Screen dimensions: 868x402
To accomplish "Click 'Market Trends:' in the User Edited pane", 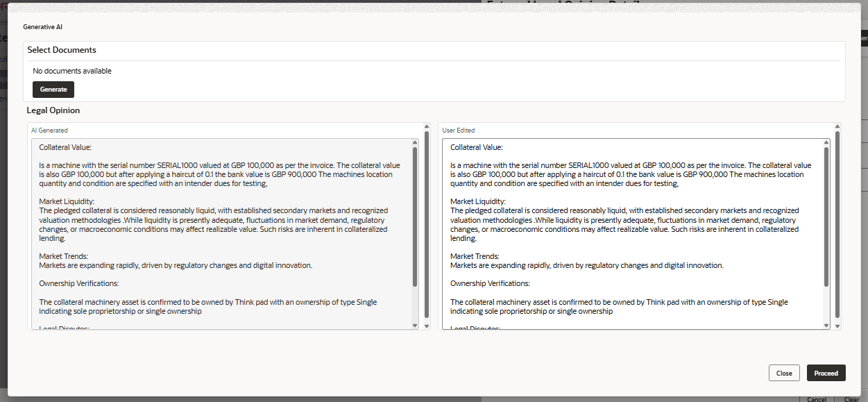I will coord(475,256).
